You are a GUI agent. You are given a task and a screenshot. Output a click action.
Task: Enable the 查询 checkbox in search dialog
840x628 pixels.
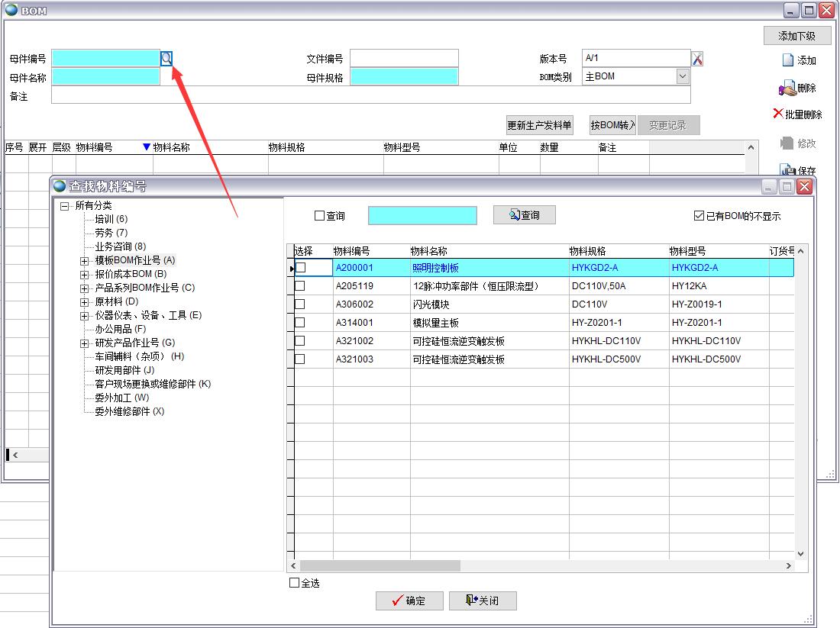tap(320, 216)
